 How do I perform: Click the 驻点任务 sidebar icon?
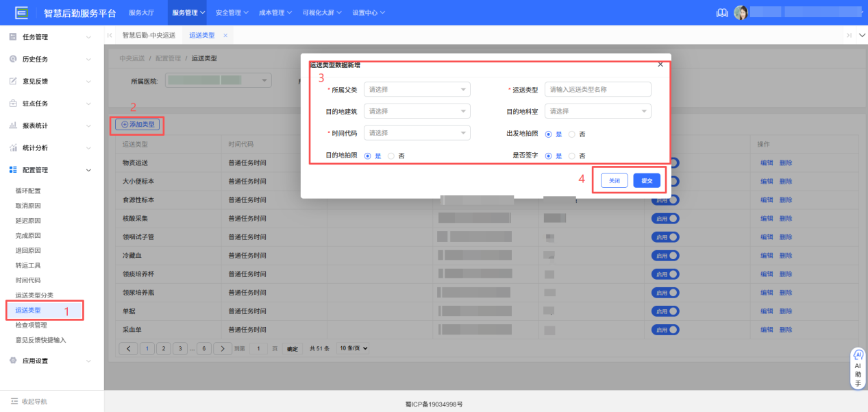(12, 103)
